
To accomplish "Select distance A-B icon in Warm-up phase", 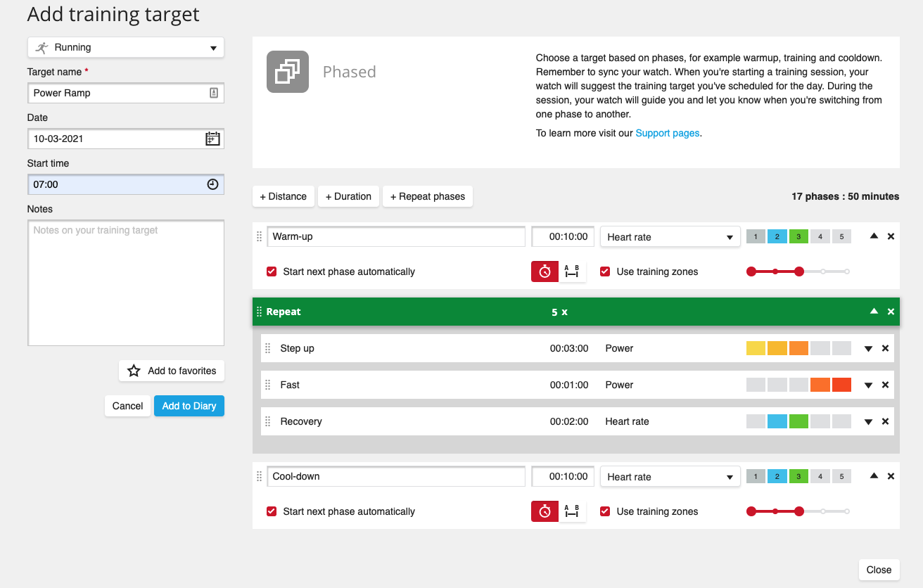I will pos(572,271).
